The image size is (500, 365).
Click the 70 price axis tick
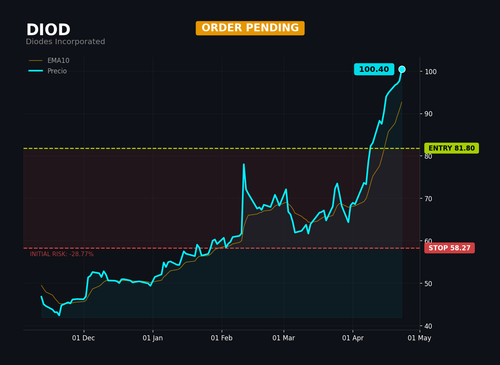coord(428,199)
